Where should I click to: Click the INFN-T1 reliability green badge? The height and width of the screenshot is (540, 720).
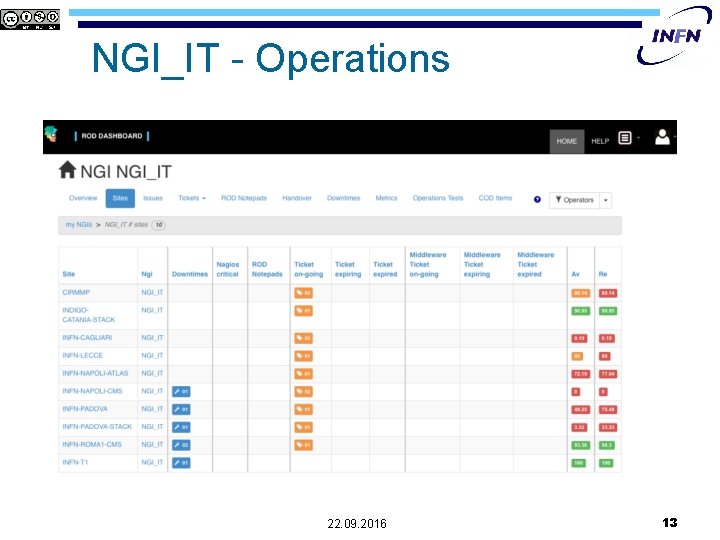(606, 463)
